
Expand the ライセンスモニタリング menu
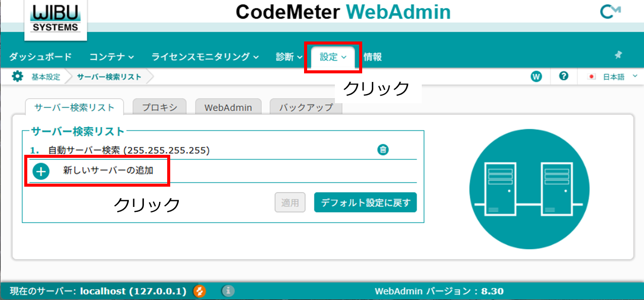pos(205,57)
